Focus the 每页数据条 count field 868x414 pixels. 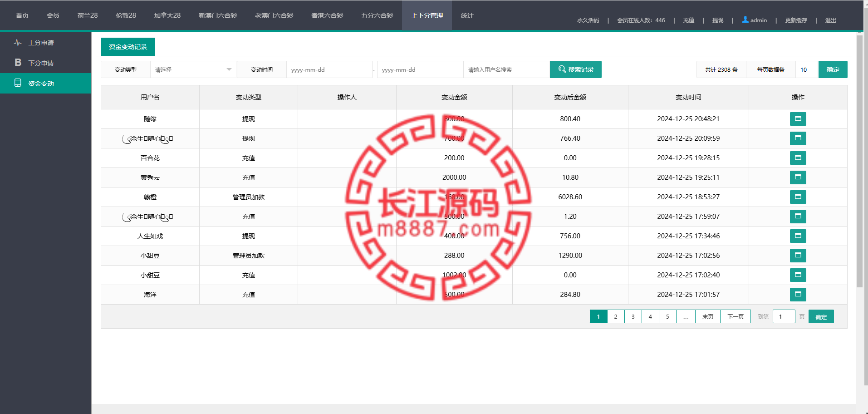point(806,69)
